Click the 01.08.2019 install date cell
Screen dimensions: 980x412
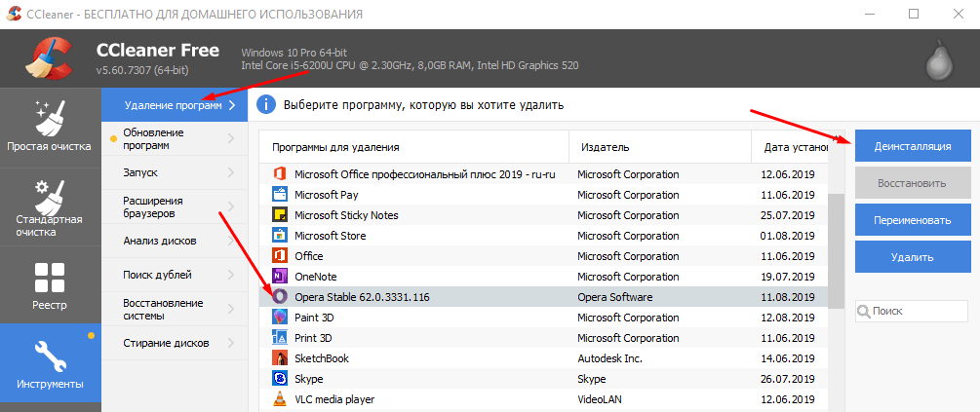(x=789, y=236)
